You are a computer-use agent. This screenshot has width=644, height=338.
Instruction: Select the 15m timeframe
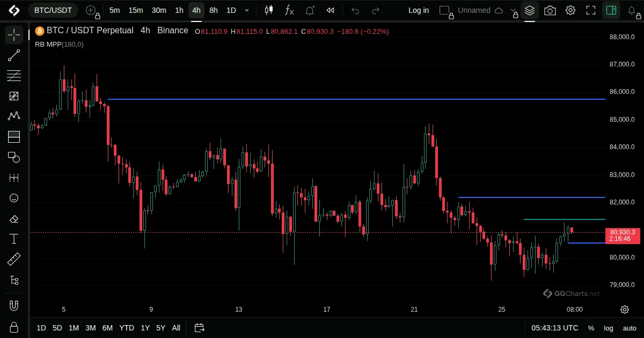[x=136, y=10]
